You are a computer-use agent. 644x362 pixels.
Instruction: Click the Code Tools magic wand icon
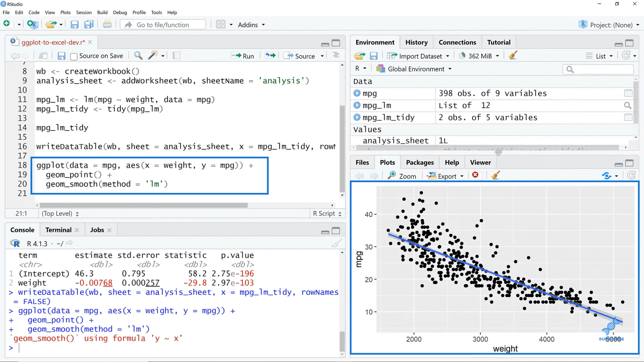tap(153, 55)
